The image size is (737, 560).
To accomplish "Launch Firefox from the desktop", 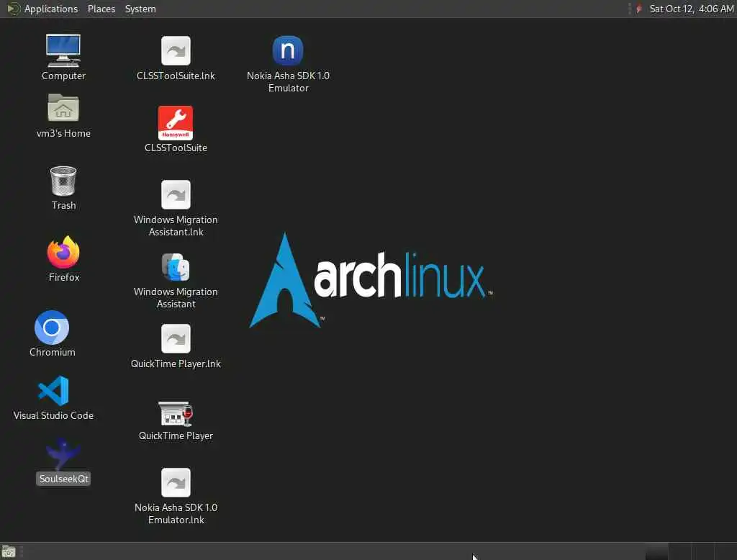I will click(x=63, y=252).
